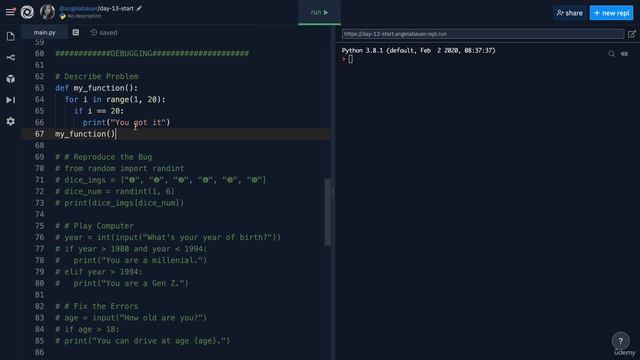Click the DEBUGGING comment header line
This screenshot has height=360, width=640.
152,53
